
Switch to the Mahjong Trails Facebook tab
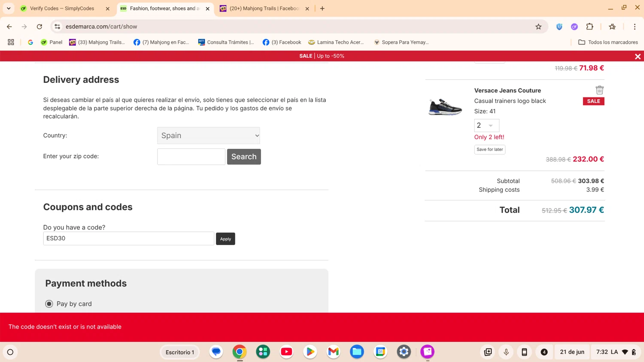[264, 8]
